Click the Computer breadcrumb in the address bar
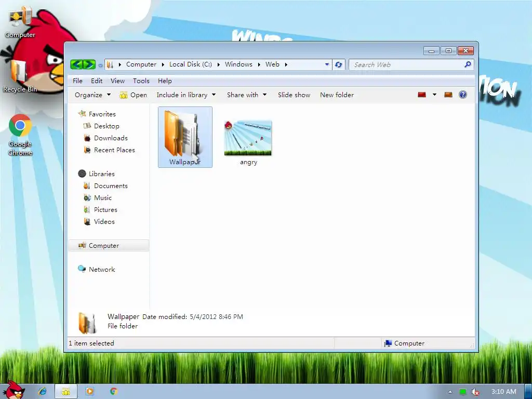The width and height of the screenshot is (532, 399). (x=141, y=64)
